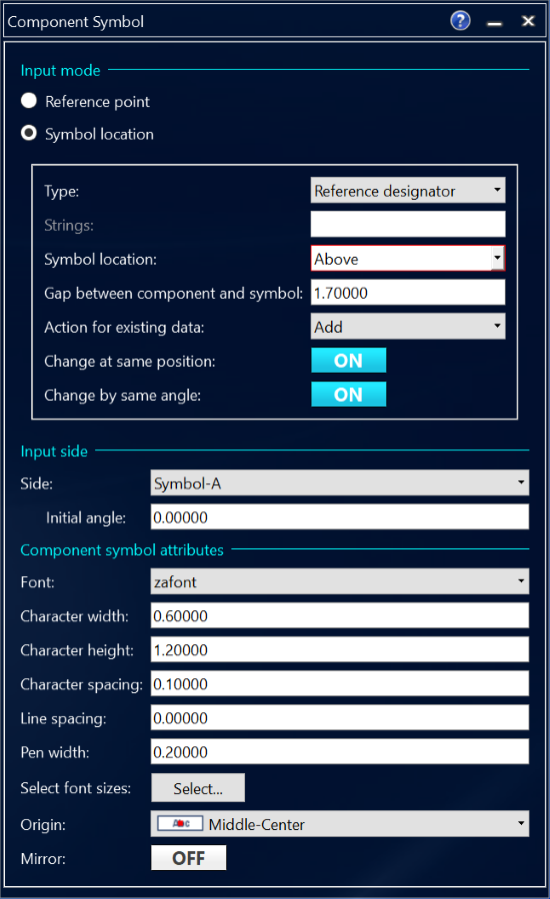550x899 pixels.
Task: Open the Origin dropdown arrow
Action: [521, 823]
